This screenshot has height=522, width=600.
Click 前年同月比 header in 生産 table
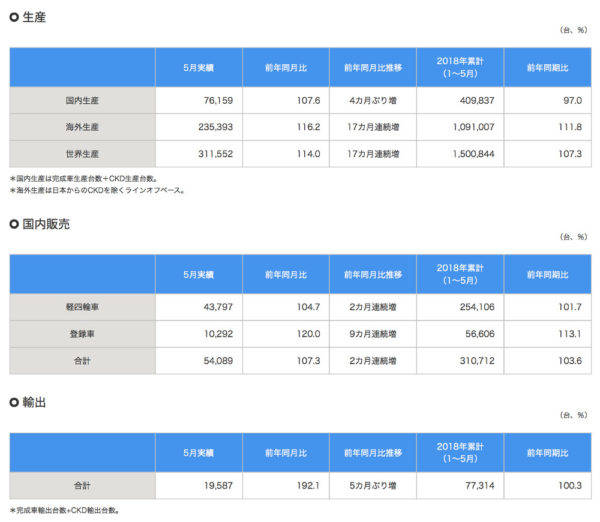point(286,68)
